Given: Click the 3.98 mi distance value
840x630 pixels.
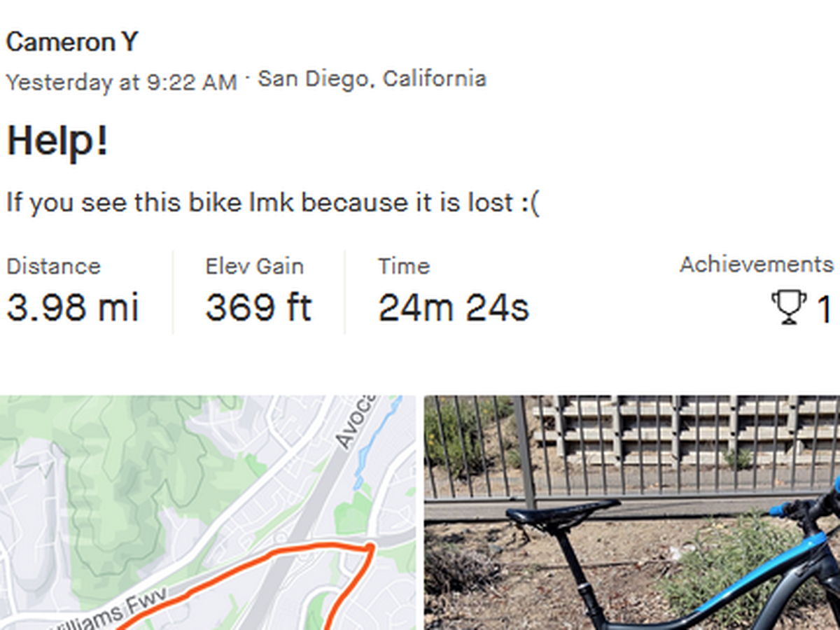Looking at the screenshot, I should pyautogui.click(x=73, y=307).
